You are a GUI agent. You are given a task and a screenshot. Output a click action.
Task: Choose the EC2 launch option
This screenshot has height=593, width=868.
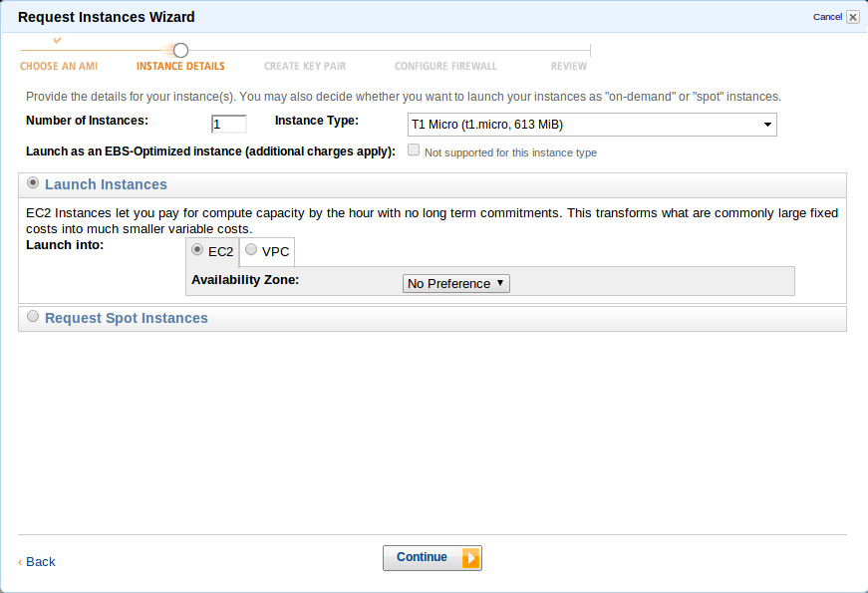tap(197, 250)
